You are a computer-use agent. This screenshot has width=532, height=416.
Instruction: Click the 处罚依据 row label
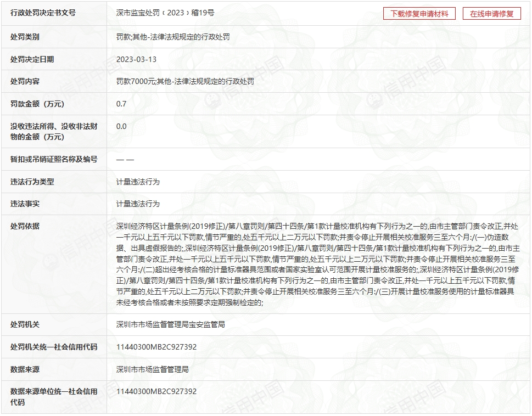click(25, 226)
